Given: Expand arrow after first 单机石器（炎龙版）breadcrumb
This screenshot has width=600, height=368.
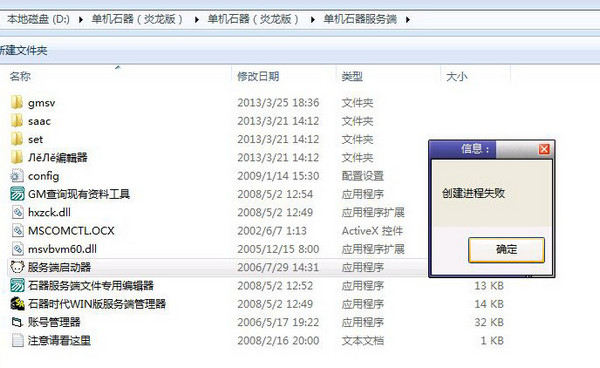Looking at the screenshot, I should (197, 20).
